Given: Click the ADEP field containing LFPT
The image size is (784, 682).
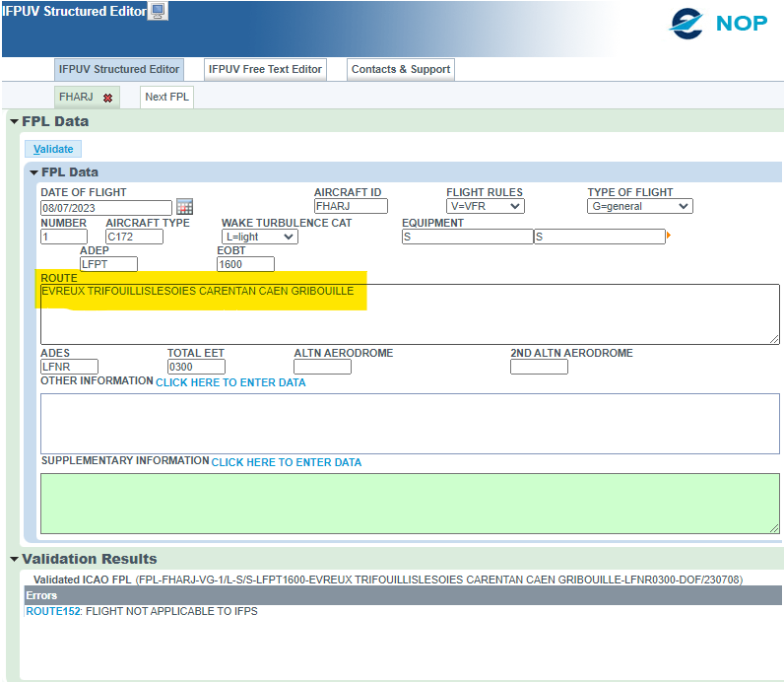Looking at the screenshot, I should (x=108, y=264).
